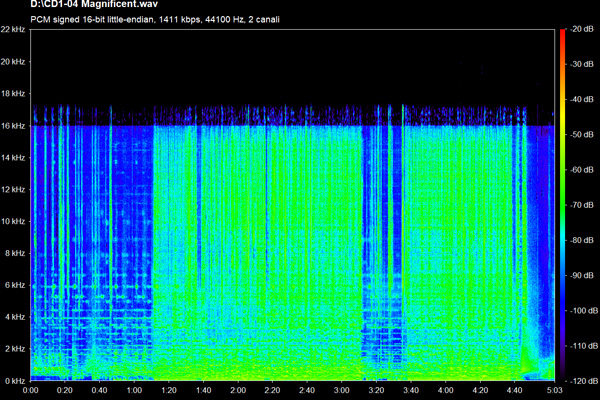
Task: Click the 14 kHz frequency axis label
Action: (13, 158)
